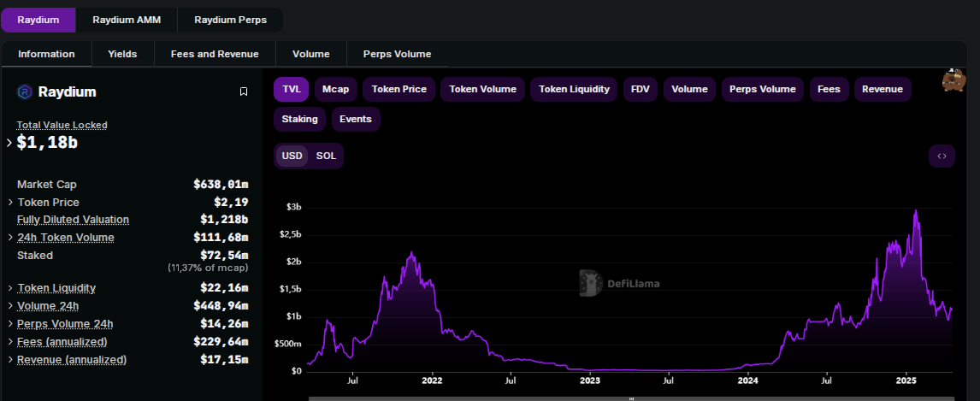
Task: Expand the Fees (annualized) row
Action: [10, 342]
